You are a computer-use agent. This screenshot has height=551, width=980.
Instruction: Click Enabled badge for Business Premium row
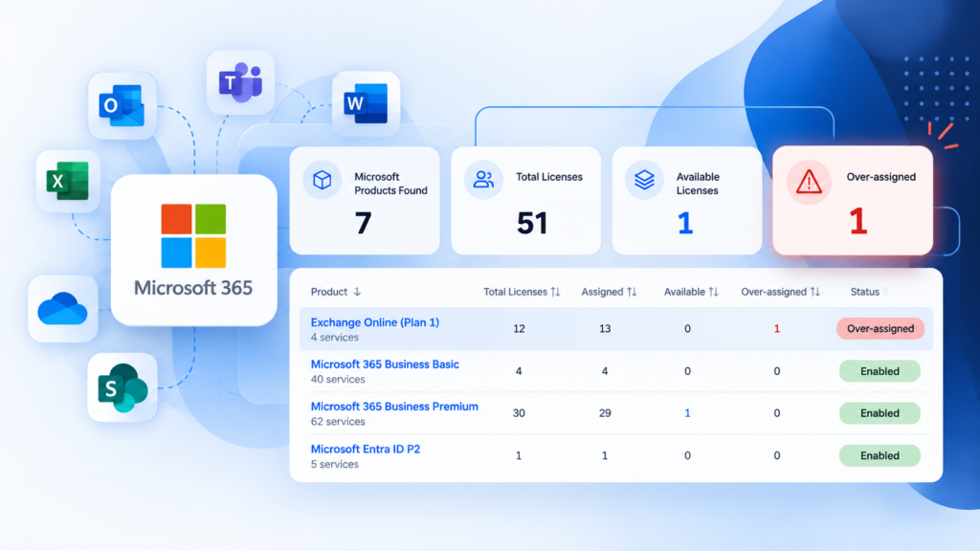coord(880,413)
